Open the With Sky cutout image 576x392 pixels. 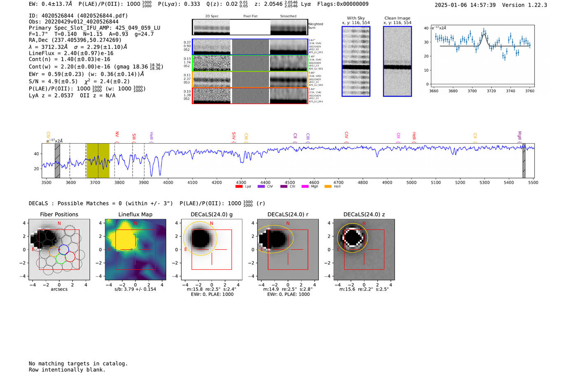pyautogui.click(x=356, y=61)
